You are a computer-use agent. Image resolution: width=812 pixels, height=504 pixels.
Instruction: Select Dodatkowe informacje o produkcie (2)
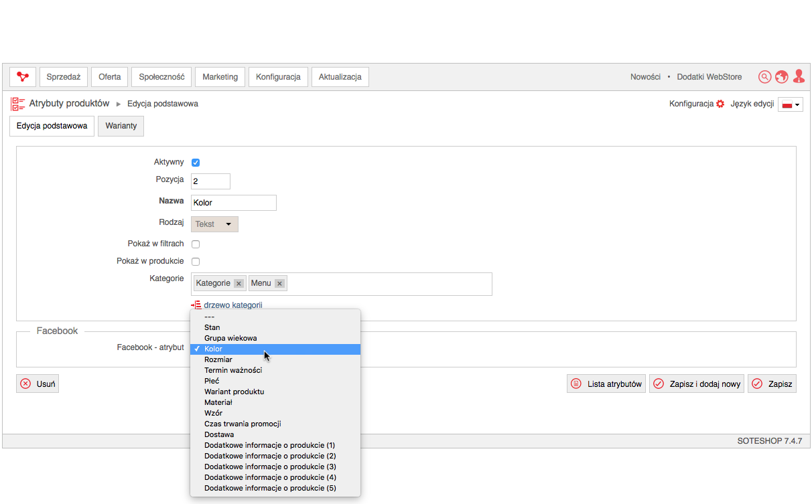pos(275,456)
